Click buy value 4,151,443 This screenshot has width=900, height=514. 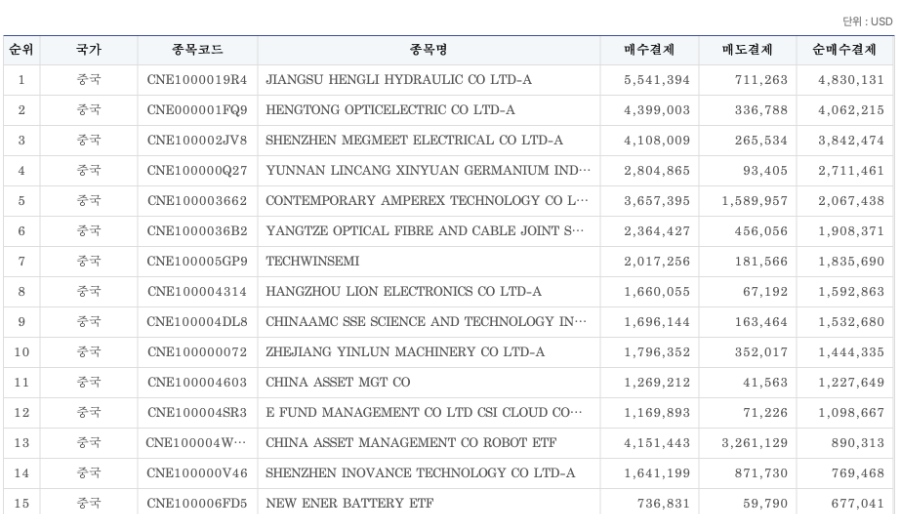coord(657,443)
